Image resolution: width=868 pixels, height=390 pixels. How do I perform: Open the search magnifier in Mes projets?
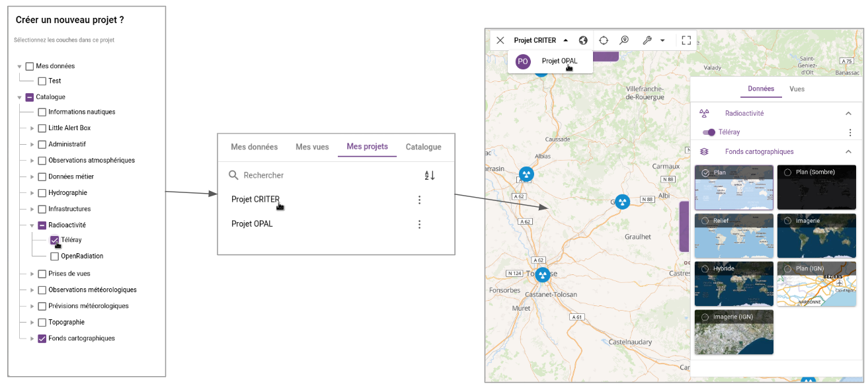point(233,175)
